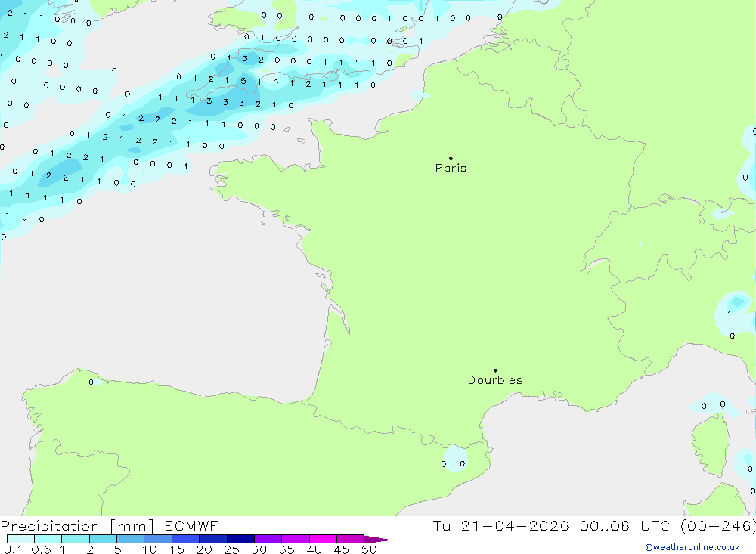Screen dimensions: 756x554
Task: Click the Dourbies location dot marker
Action: (x=495, y=370)
